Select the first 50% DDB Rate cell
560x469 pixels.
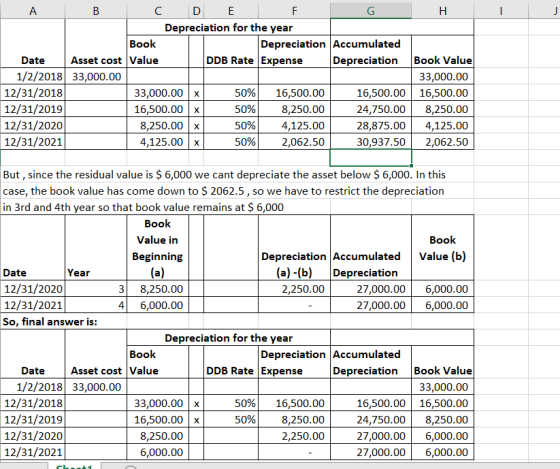231,93
